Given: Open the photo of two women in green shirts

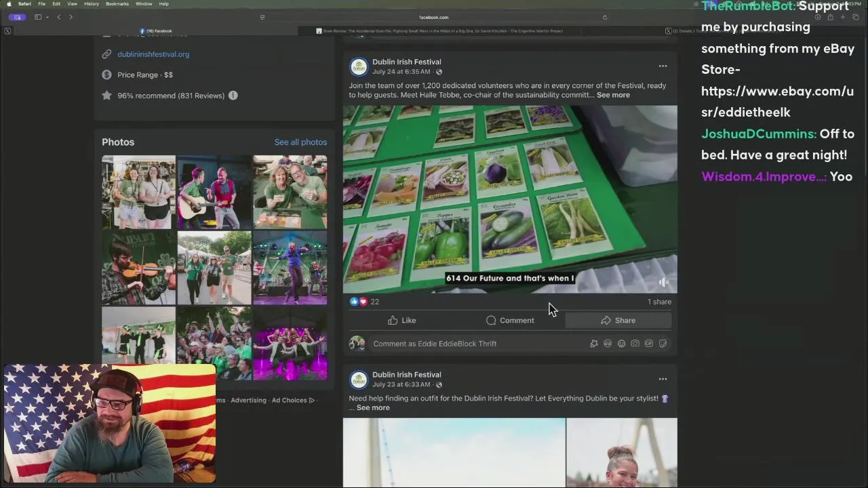Looking at the screenshot, I should tap(138, 192).
